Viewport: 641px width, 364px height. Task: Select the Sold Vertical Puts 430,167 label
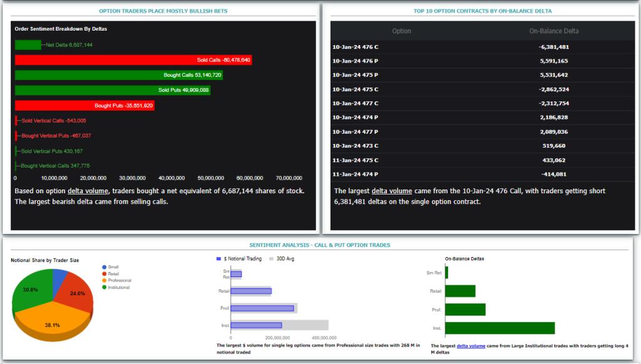click(52, 151)
